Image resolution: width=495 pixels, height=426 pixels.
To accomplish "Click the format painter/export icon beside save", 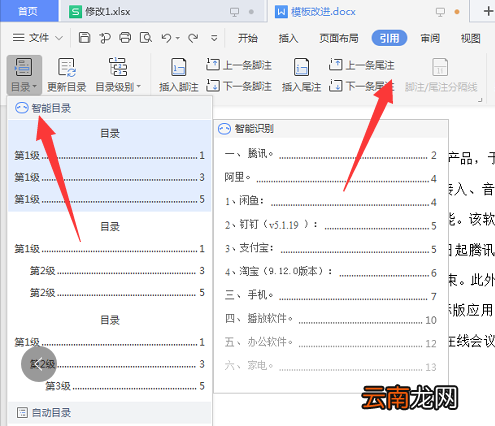I will click(x=105, y=38).
